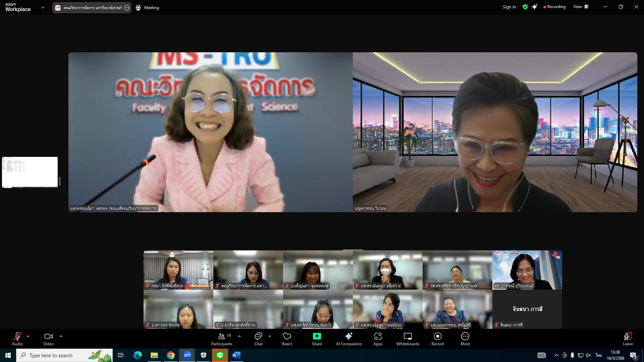The height and width of the screenshot is (362, 644).
Task: Open AI Companion
Action: 349,339
